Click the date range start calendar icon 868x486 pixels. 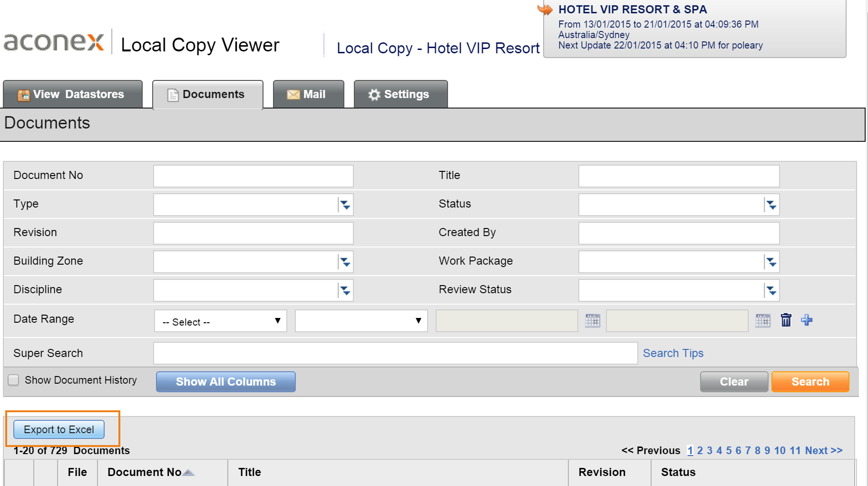[593, 320]
